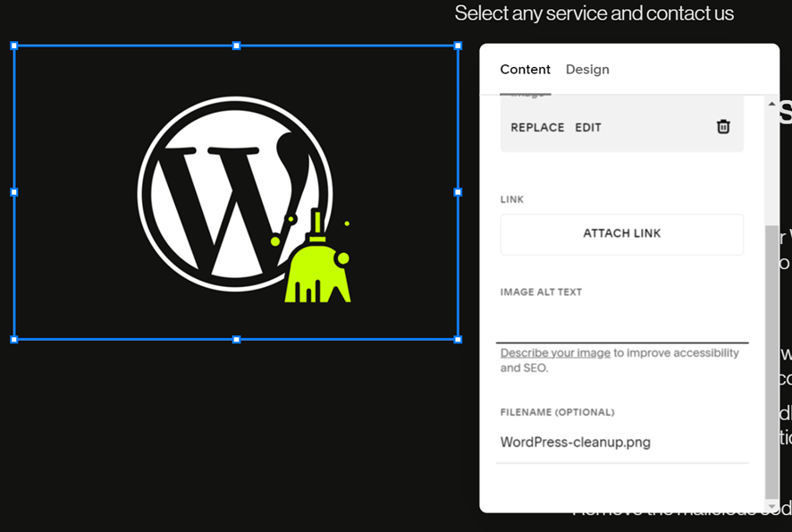Select the Content tab
The image size is (792, 532).
tap(525, 69)
